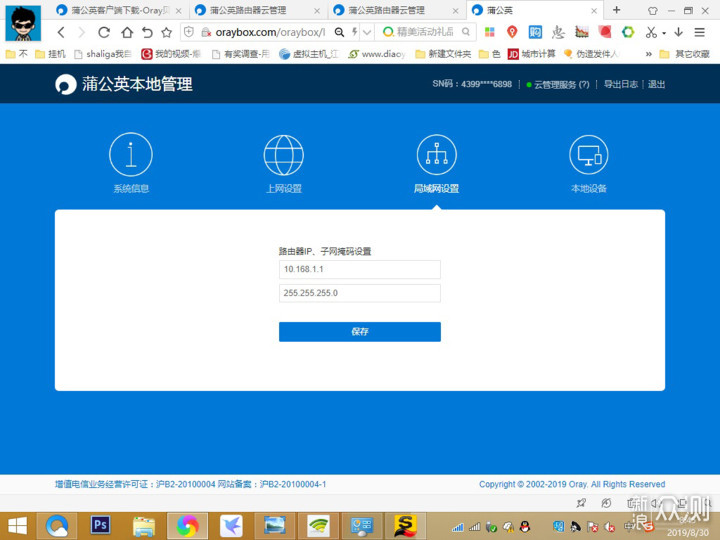Open the 惠 discount extension
This screenshot has height=540, width=720.
point(558,32)
